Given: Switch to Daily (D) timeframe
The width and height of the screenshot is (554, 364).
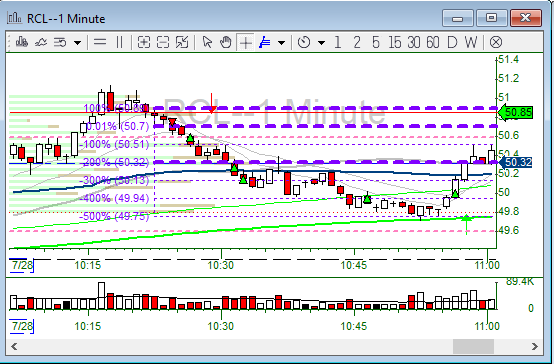Looking at the screenshot, I should pyautogui.click(x=452, y=42).
